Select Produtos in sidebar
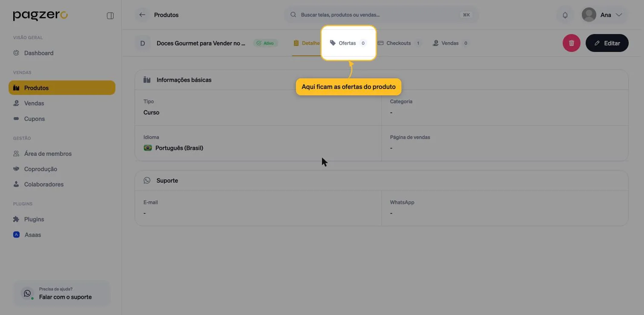This screenshot has height=315, width=644. [x=62, y=88]
